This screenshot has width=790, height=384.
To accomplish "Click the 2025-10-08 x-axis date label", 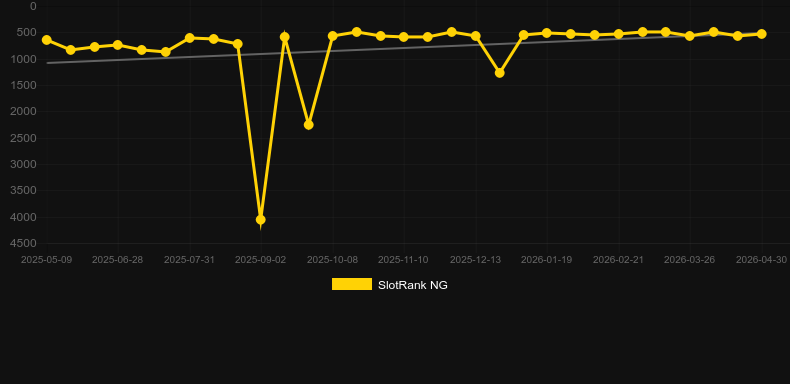I will coord(332,260).
